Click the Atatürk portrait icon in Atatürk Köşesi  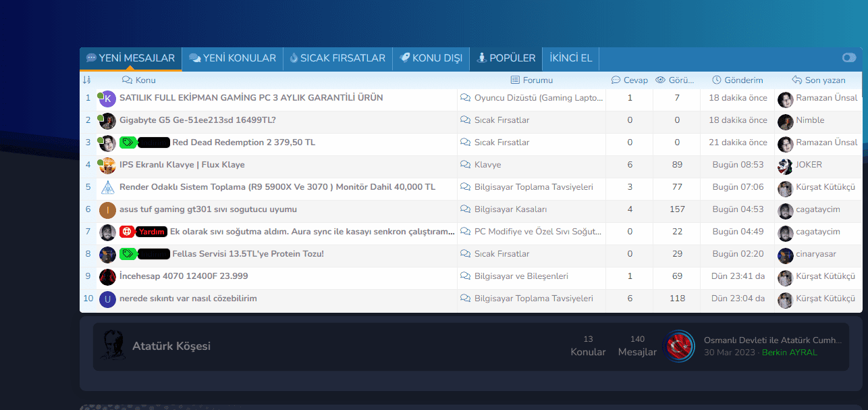[x=109, y=346]
